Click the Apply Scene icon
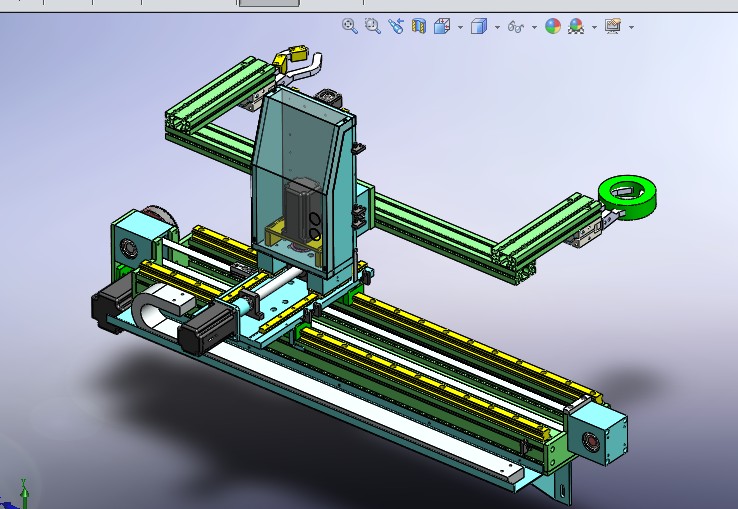The width and height of the screenshot is (738, 509). tap(576, 26)
